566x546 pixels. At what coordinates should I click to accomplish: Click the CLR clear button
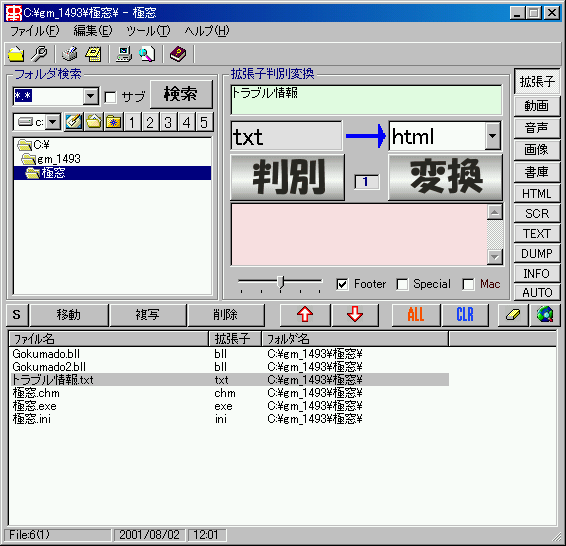click(x=465, y=315)
